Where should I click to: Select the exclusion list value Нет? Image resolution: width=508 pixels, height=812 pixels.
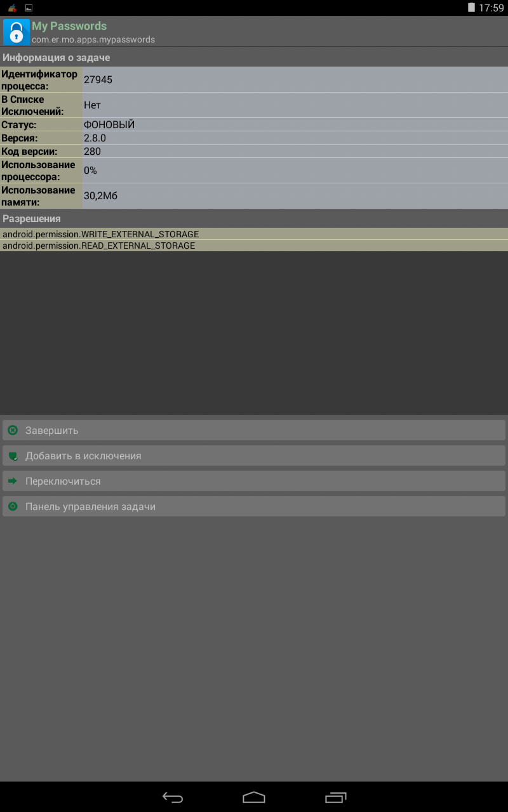[92, 105]
